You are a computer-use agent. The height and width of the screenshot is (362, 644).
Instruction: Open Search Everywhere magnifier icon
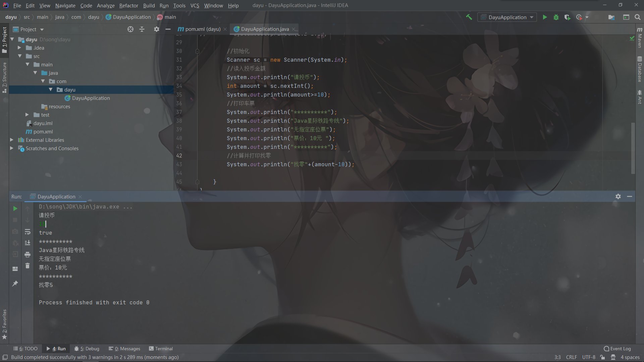pyautogui.click(x=638, y=17)
